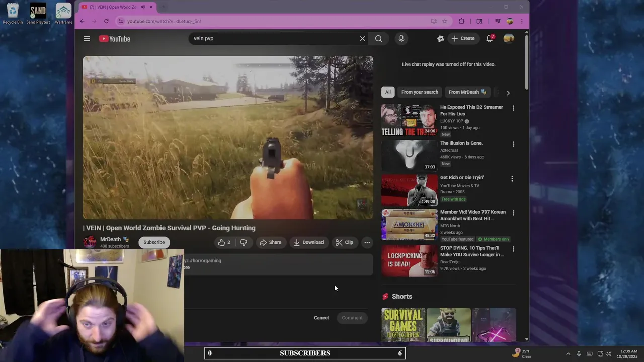This screenshot has width=644, height=362.
Task: Open the YouTube hamburger guide menu
Action: 87,39
